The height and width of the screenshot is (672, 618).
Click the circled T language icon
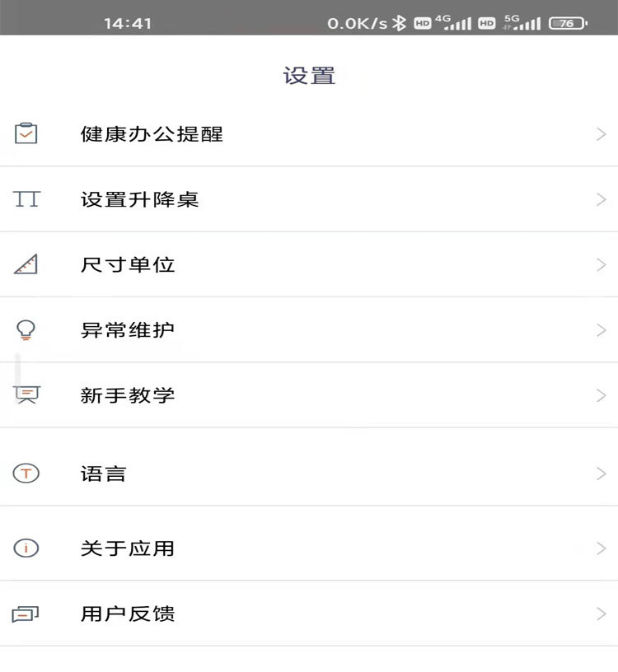coord(26,474)
